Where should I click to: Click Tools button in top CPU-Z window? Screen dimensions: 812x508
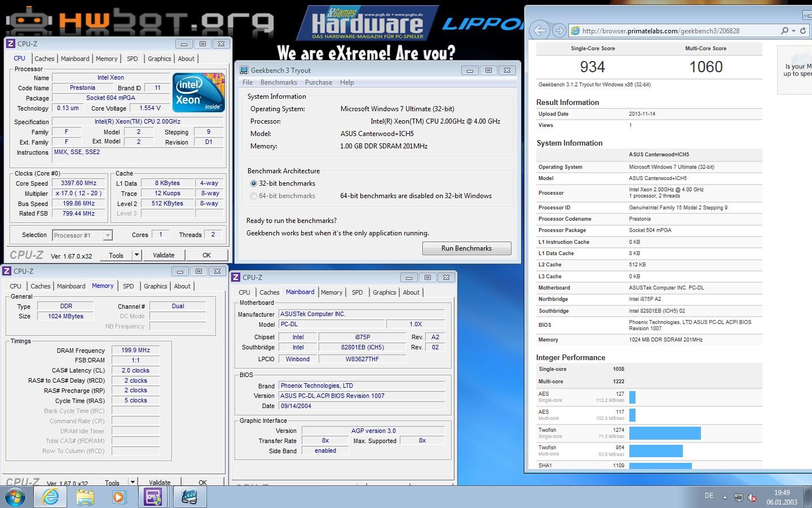[x=116, y=255]
